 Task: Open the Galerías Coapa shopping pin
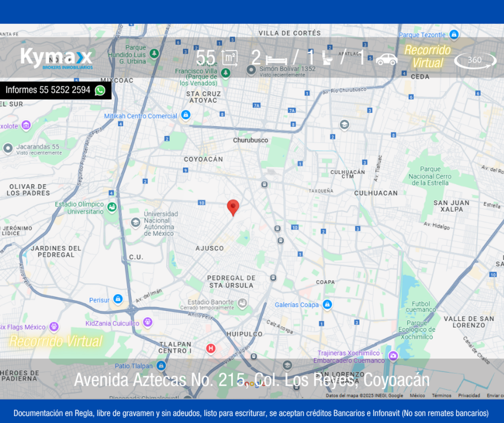327,304
